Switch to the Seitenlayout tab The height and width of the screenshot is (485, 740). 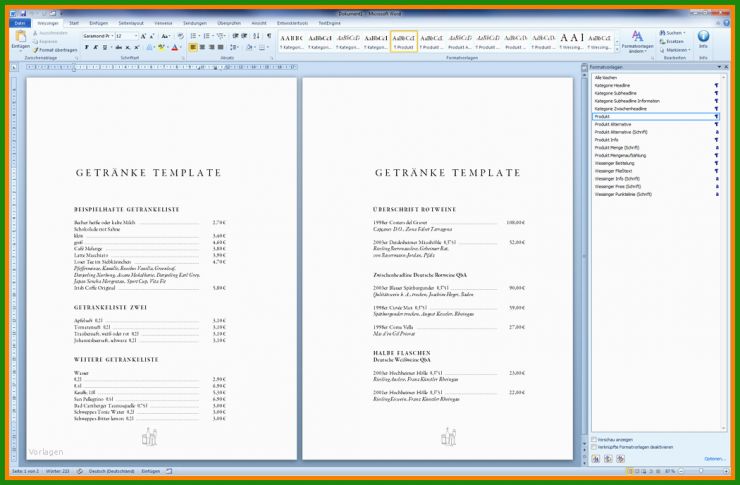(131, 23)
